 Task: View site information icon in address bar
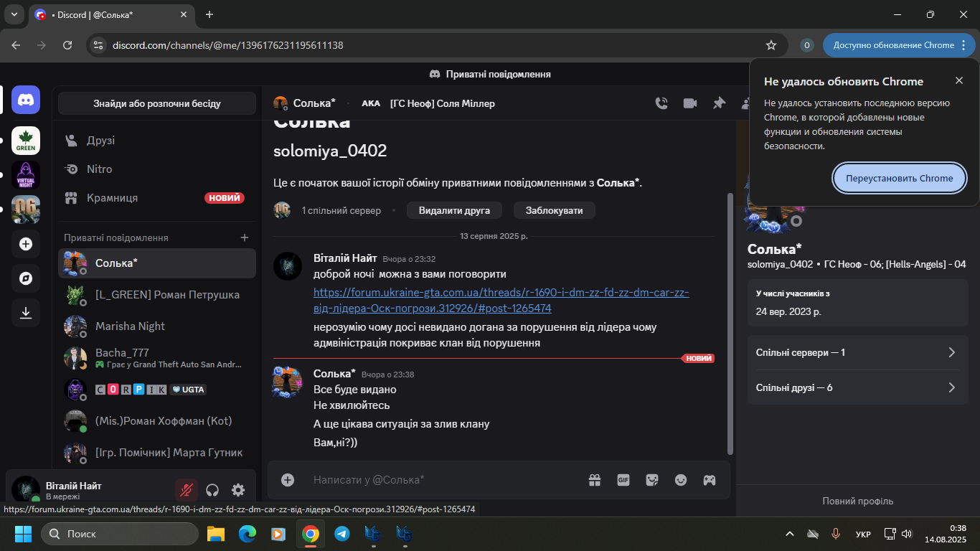click(99, 45)
